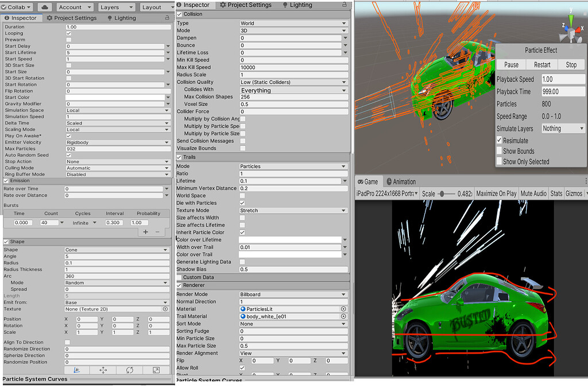The height and width of the screenshot is (392, 588).
Task: Select the move tool below the Shape module
Action: coord(103,370)
